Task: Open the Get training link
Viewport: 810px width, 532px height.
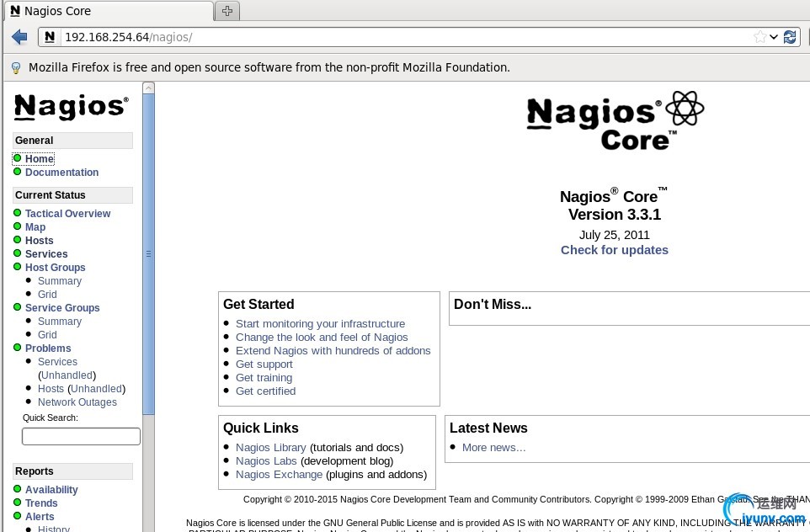Action: click(264, 378)
